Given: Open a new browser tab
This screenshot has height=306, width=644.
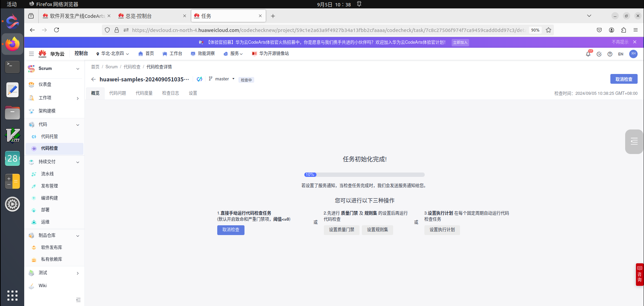Looking at the screenshot, I should 273,16.
